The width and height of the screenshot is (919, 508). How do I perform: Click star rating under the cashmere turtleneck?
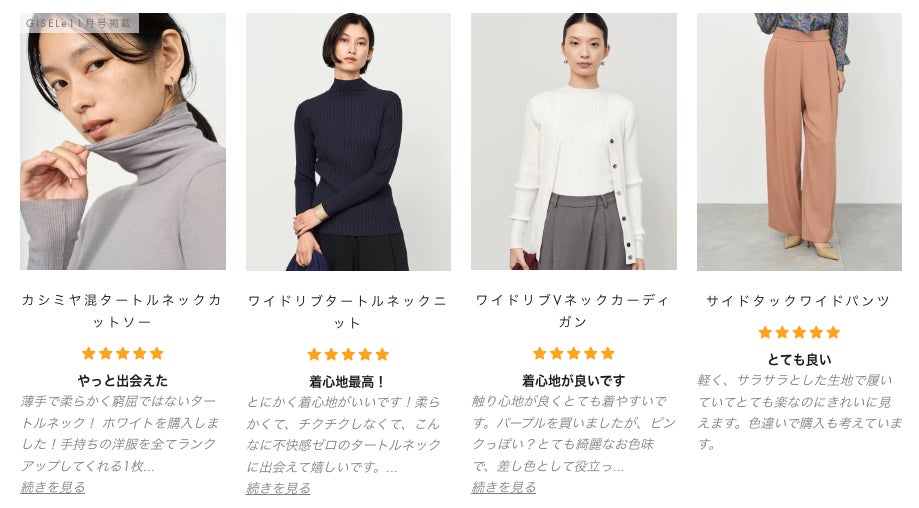point(122,353)
